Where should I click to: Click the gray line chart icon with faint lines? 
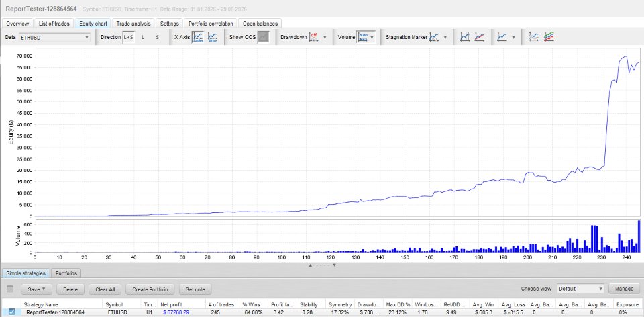coord(533,37)
